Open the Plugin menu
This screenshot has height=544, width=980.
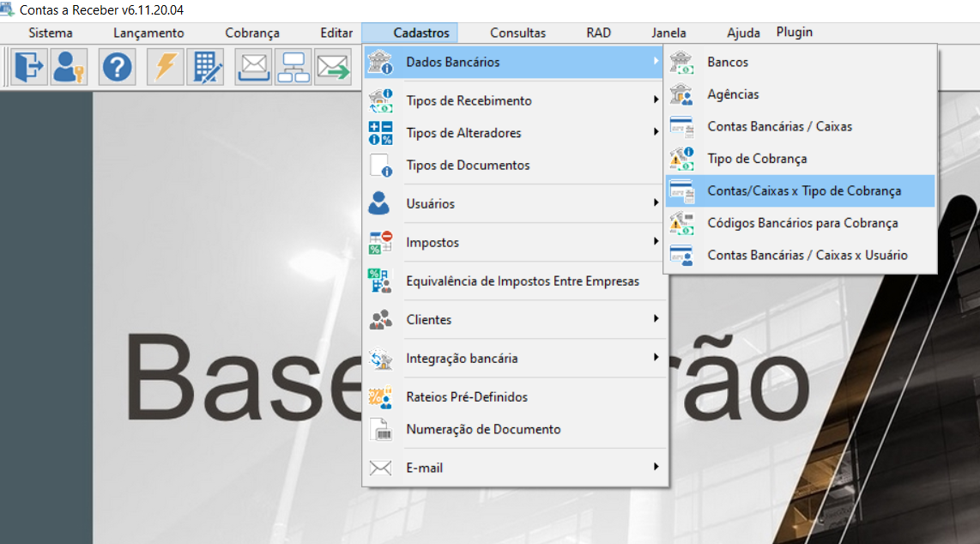pyautogui.click(x=795, y=33)
